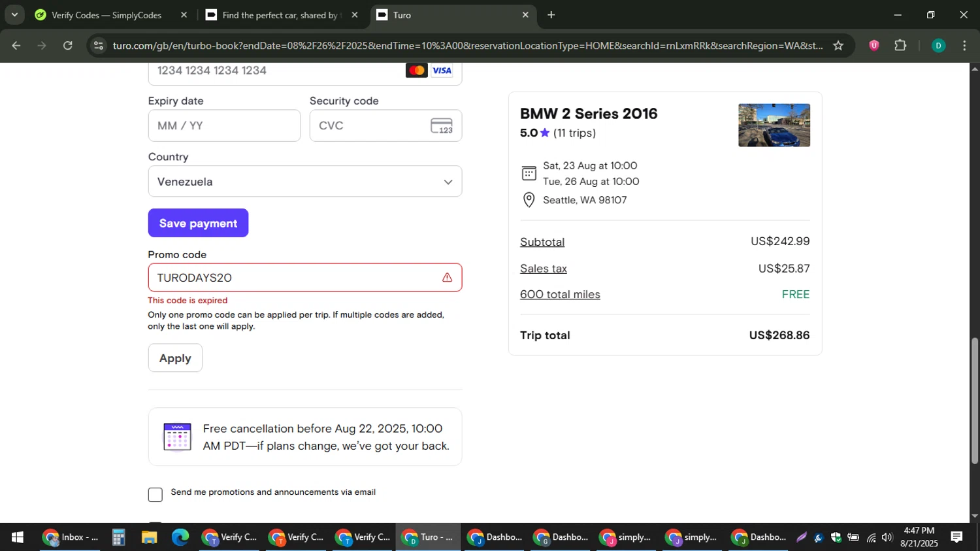Screen dimensions: 980x551
Task: Select the Turo browser tab
Action: point(451,15)
